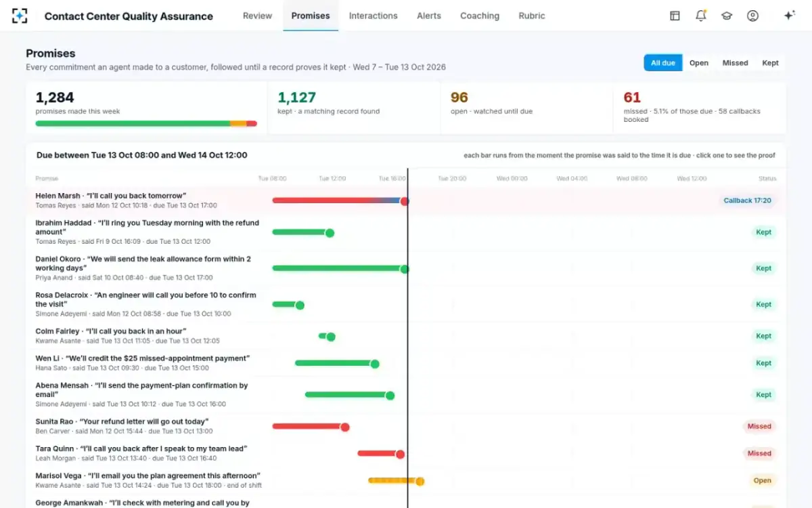Click the Open badge for Marisol Vega

point(762,481)
